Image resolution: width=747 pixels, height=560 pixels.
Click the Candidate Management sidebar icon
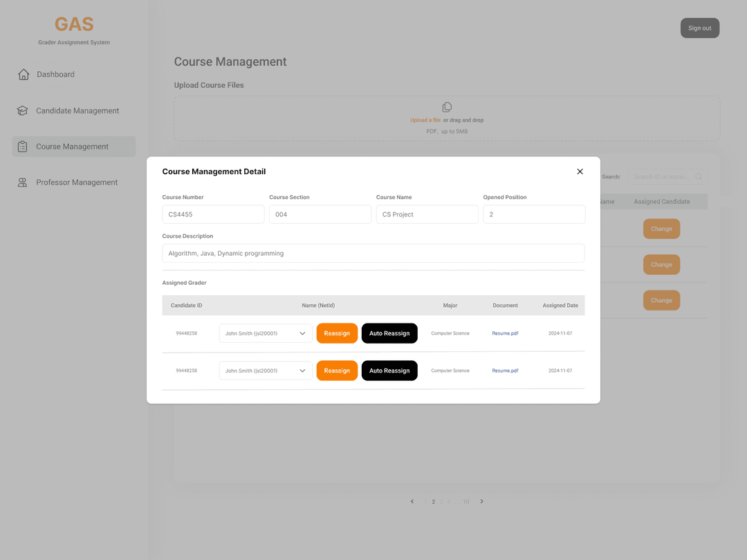coord(22,111)
